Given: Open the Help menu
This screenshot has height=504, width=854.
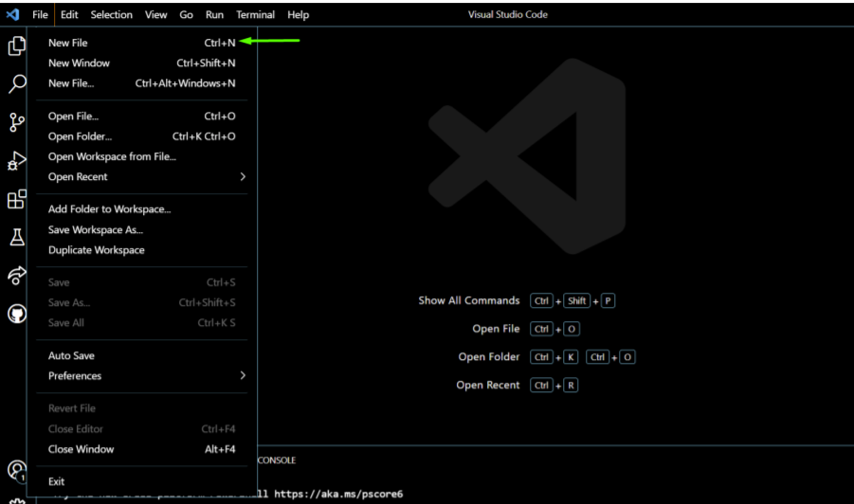Looking at the screenshot, I should point(298,15).
